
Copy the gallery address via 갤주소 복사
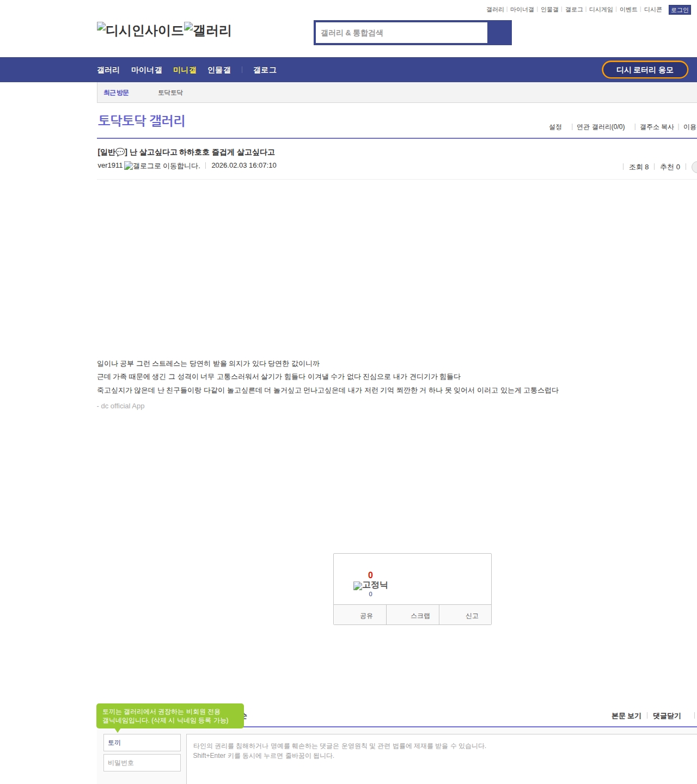point(657,127)
